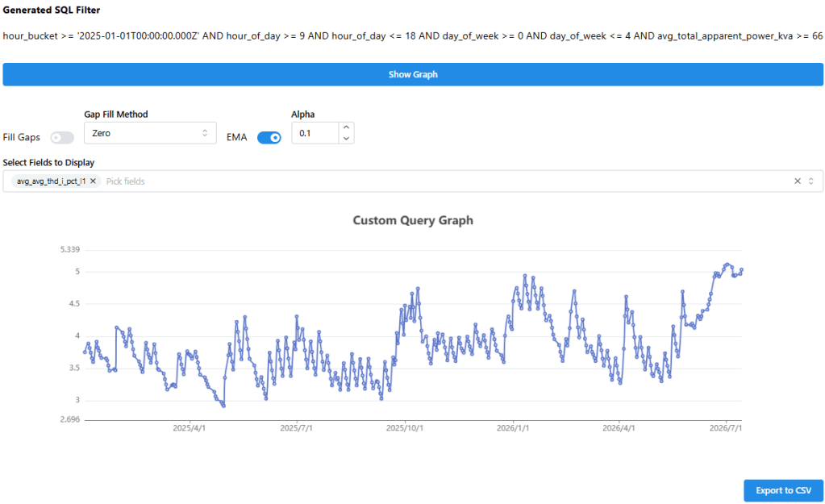Click the 2025/10/1 axis label

click(405, 427)
